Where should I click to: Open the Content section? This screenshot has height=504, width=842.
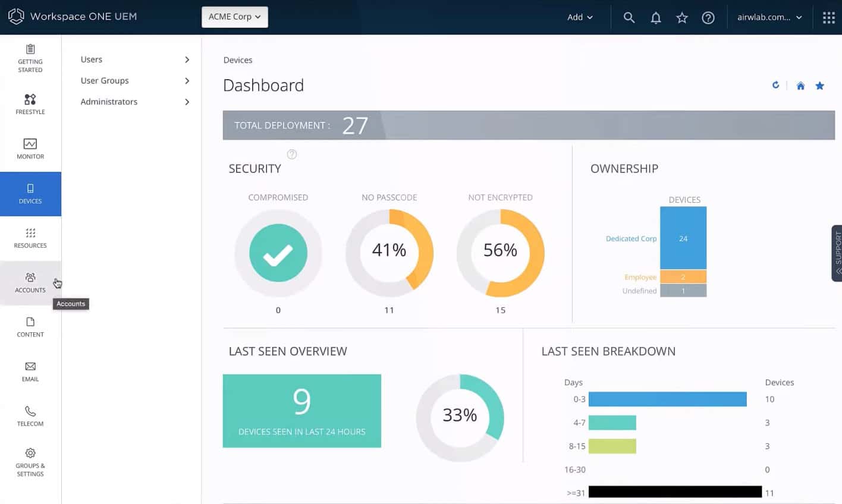tap(30, 327)
